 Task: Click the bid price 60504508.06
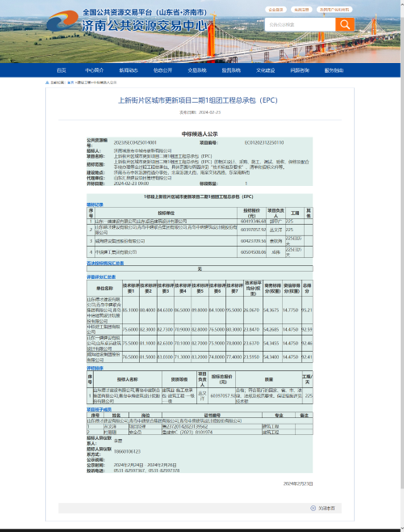[253, 252]
